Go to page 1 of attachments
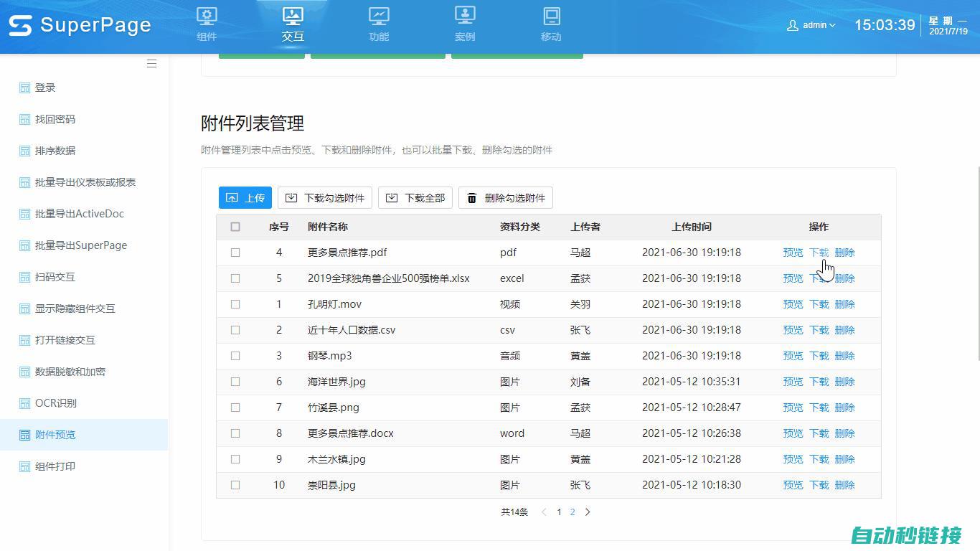 pyautogui.click(x=559, y=512)
